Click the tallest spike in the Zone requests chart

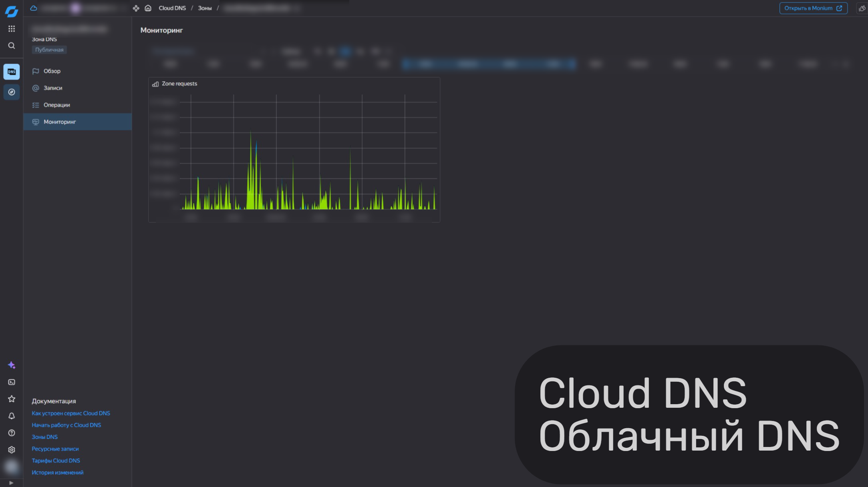pos(251,170)
